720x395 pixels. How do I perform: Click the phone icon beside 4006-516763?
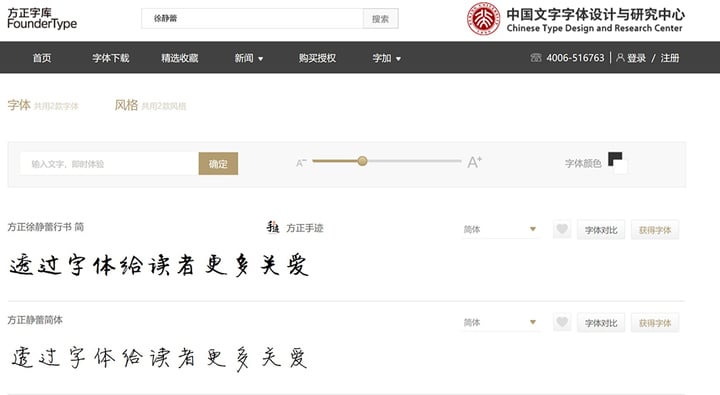click(535, 57)
